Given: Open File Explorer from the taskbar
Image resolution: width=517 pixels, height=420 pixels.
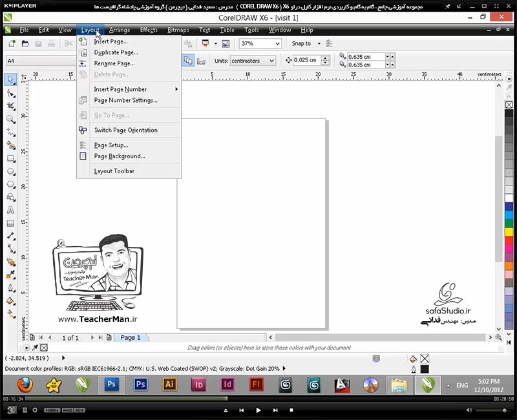Looking at the screenshot, I should [399, 385].
